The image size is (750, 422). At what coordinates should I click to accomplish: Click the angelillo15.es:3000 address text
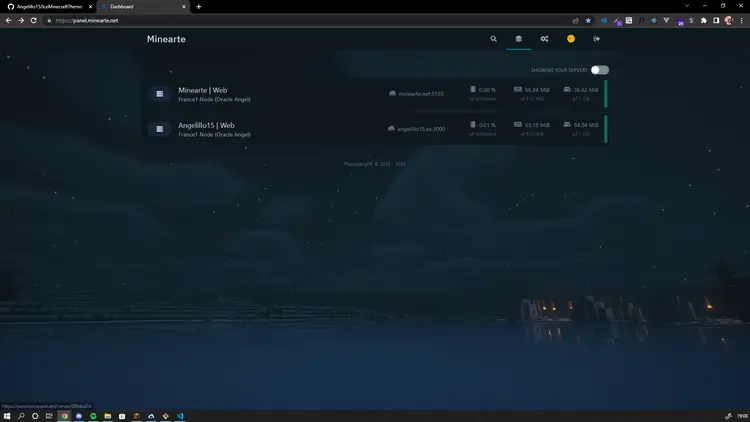tap(421, 129)
